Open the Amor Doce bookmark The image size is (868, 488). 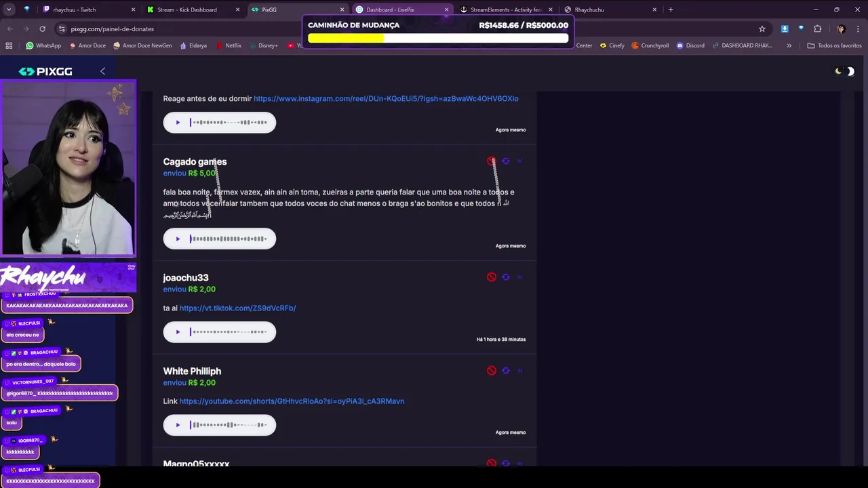89,45
